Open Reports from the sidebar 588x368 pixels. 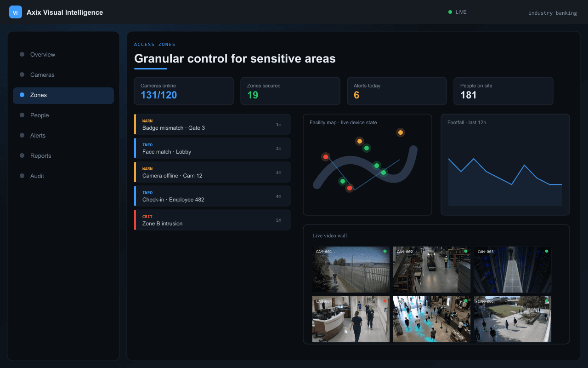tap(63, 155)
